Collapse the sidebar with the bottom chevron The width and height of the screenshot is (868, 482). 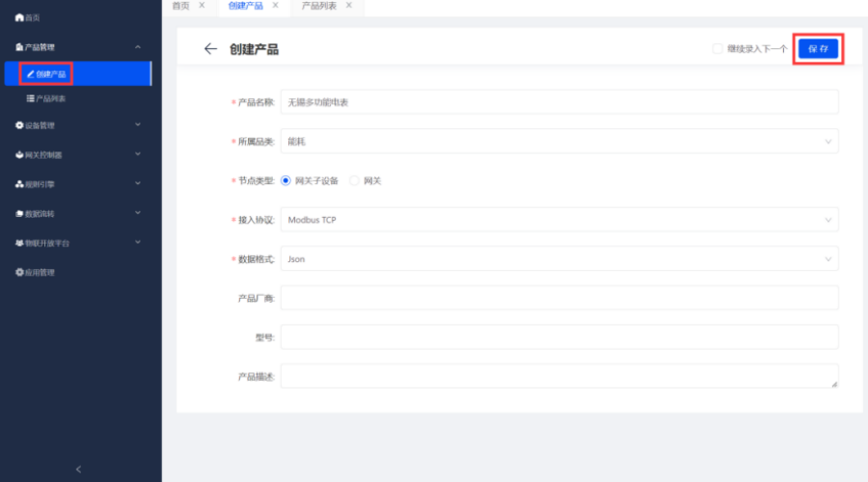[x=79, y=469]
